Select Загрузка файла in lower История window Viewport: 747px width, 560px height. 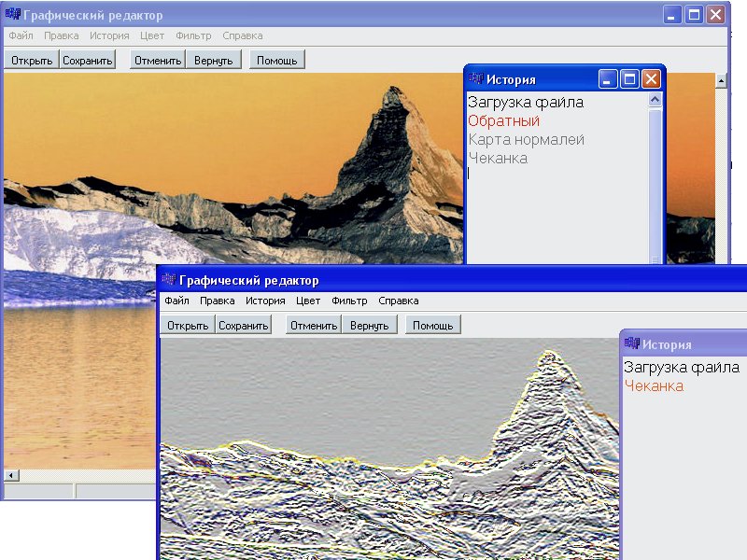tap(682, 367)
